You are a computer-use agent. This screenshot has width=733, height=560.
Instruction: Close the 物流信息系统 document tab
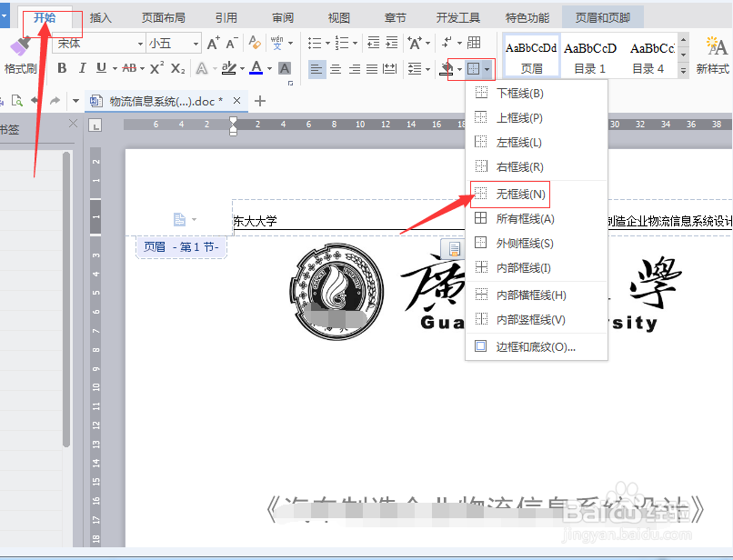(x=236, y=103)
